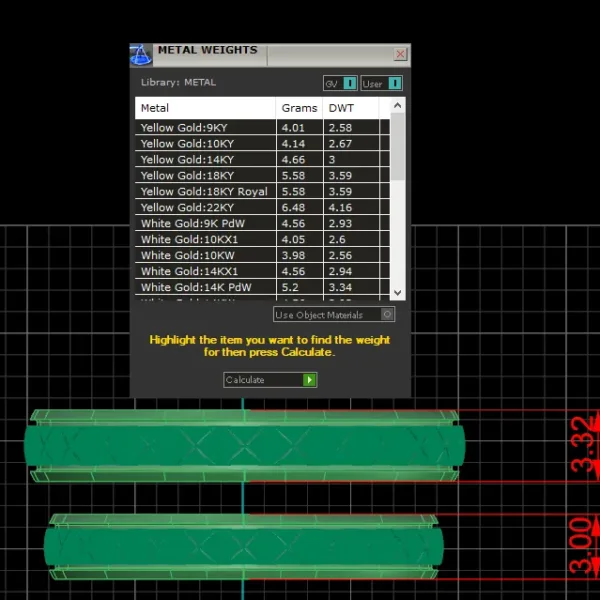600x600 pixels.
Task: Click the Metal Weights title bar
Action: (x=270, y=55)
